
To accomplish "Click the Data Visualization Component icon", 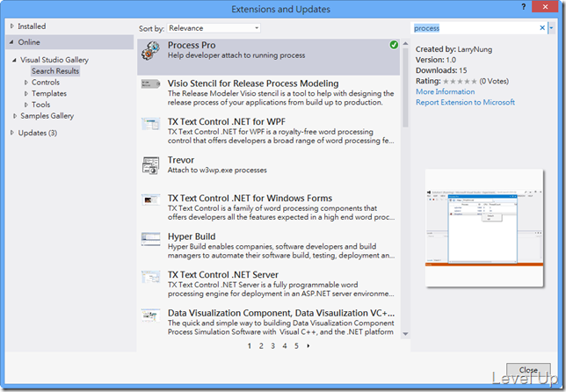I will [150, 316].
